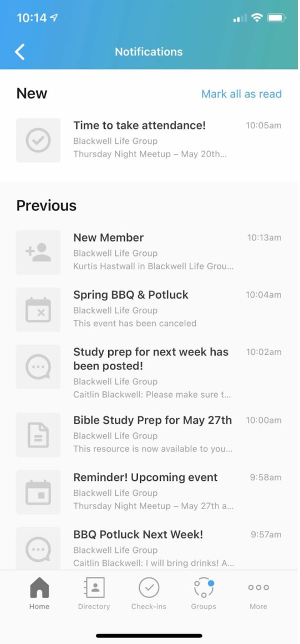The image size is (300, 644).
Task: Go to the Groups tab
Action: point(204,593)
